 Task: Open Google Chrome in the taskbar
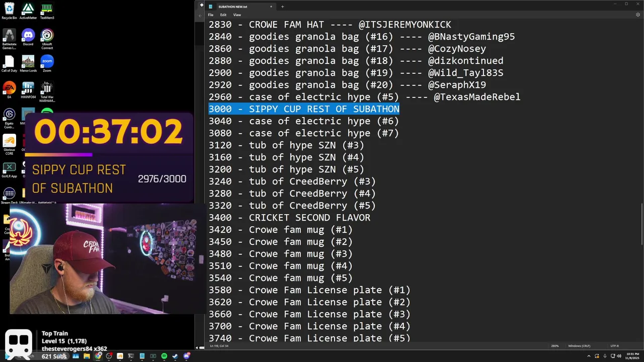98,356
